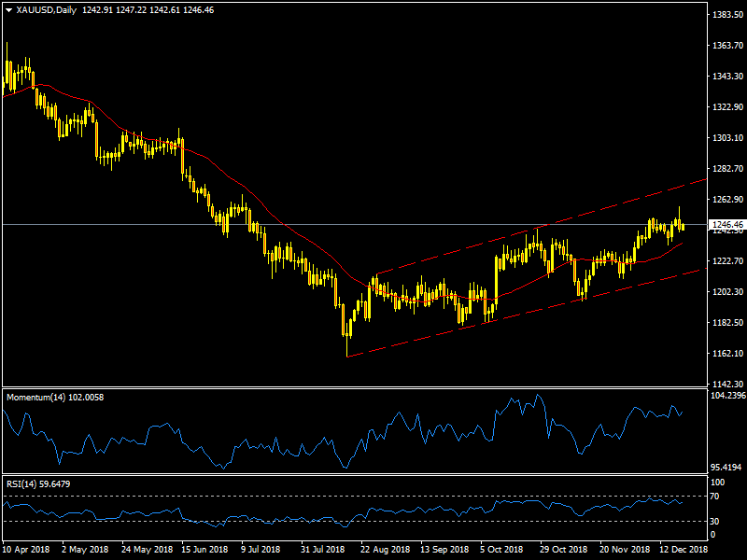The image size is (747, 560).
Task: Click the 1162.10 price scale label
Action: tap(725, 354)
